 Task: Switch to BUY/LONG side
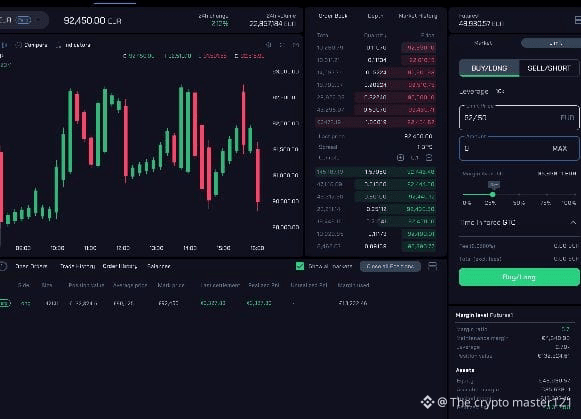point(489,68)
